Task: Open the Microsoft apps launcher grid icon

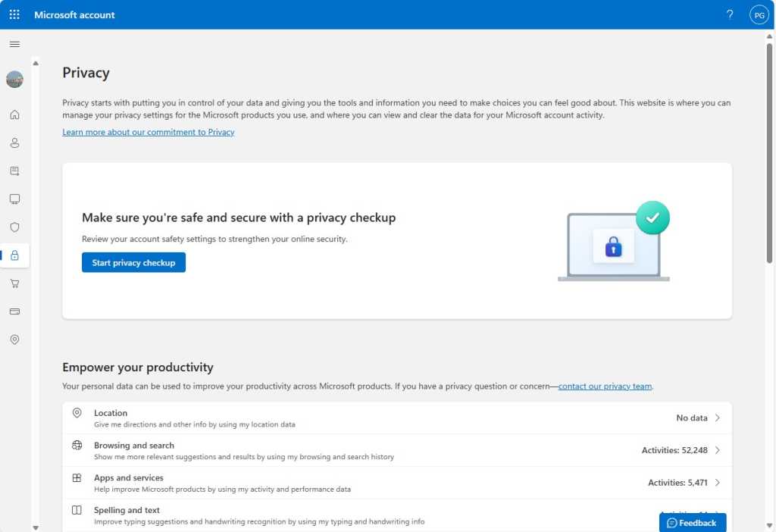Action: [14, 14]
